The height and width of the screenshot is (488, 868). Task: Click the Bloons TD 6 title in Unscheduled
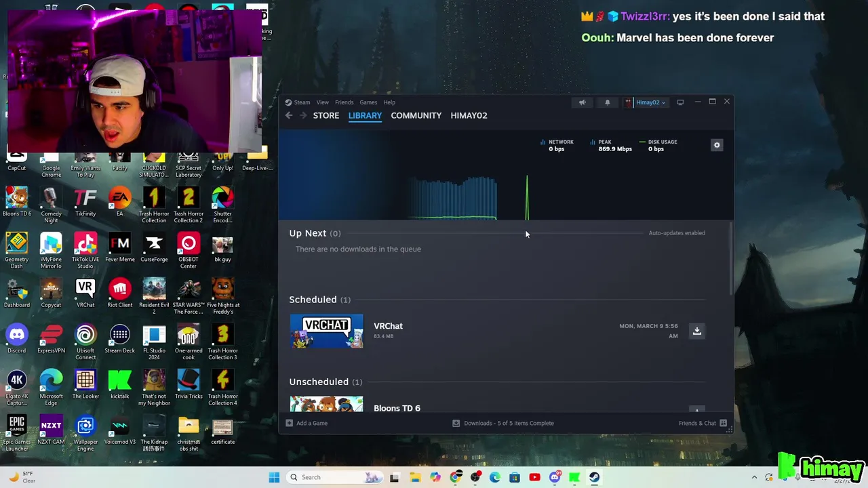coord(397,408)
